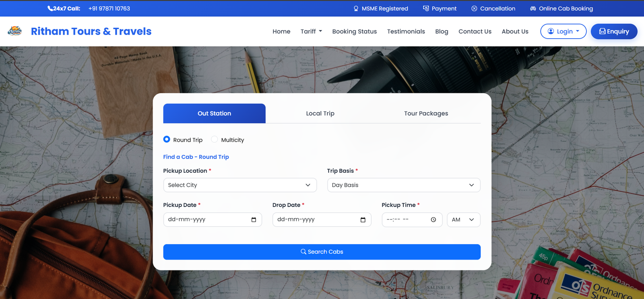Open the Pickup Date calendar picker icon
644x299 pixels.
[x=254, y=220]
